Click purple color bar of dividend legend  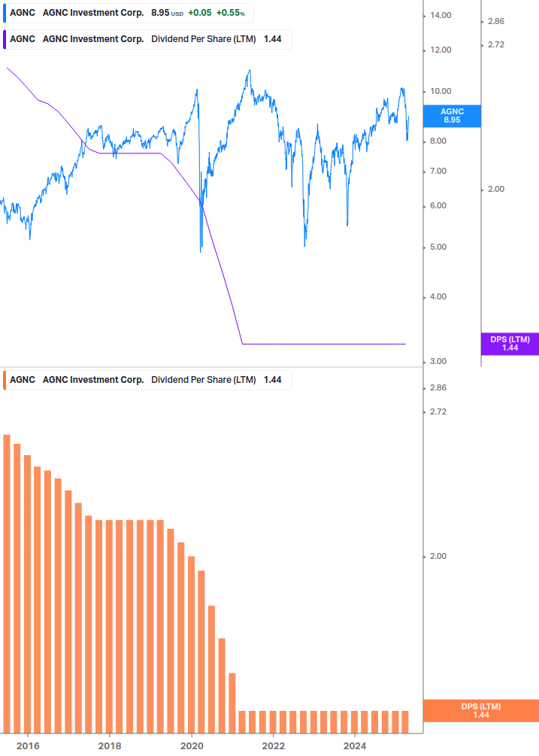tap(5, 40)
